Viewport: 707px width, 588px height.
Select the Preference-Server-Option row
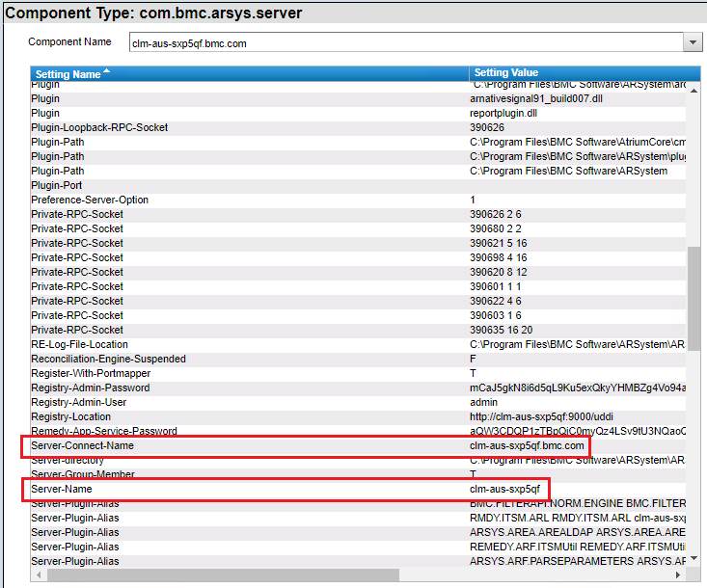tap(359, 200)
